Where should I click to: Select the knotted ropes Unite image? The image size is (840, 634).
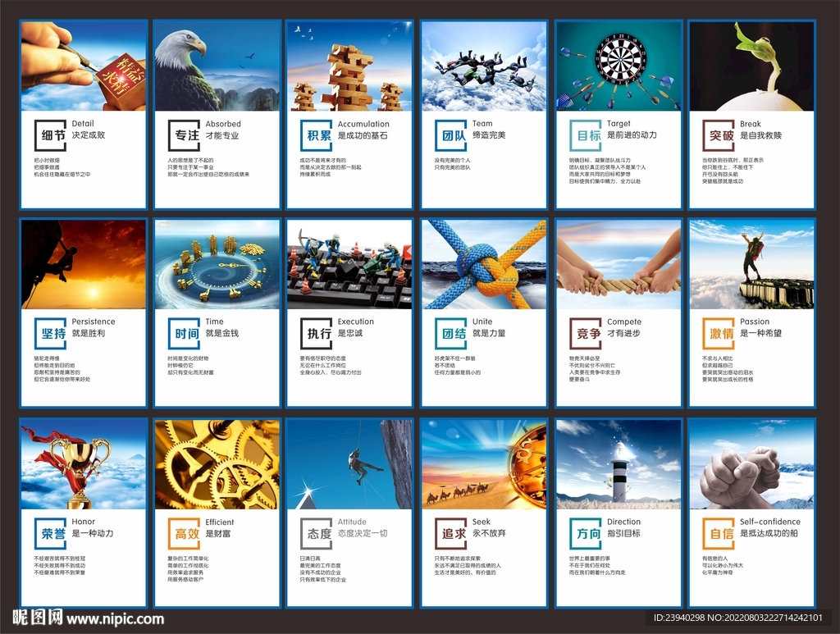(x=484, y=264)
